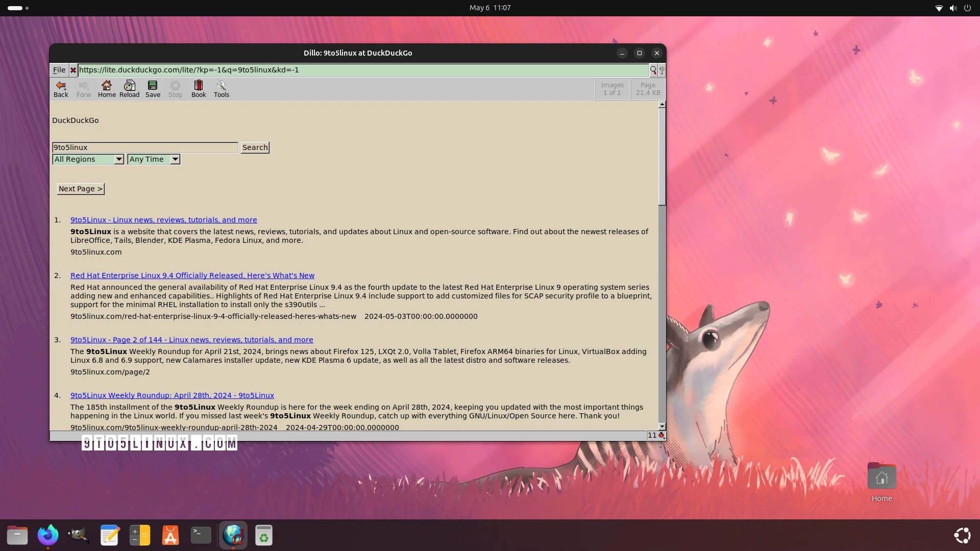Go to Next Page of results
The height and width of the screenshot is (551, 980).
(x=81, y=189)
